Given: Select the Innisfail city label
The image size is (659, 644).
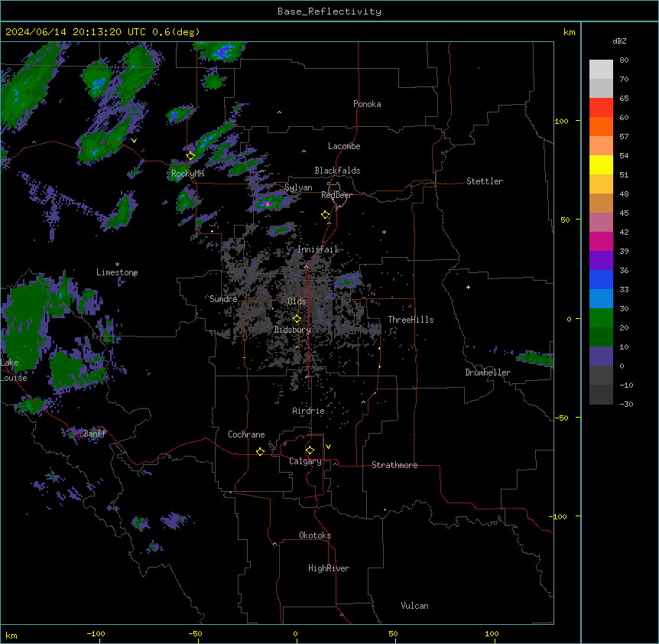Looking at the screenshot, I should (x=317, y=249).
